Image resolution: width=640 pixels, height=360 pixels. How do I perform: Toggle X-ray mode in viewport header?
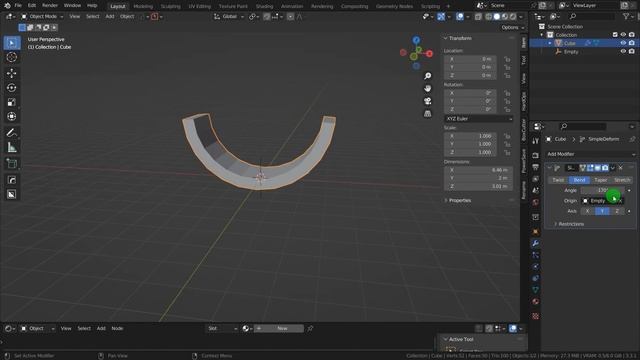pyautogui.click(x=478, y=17)
